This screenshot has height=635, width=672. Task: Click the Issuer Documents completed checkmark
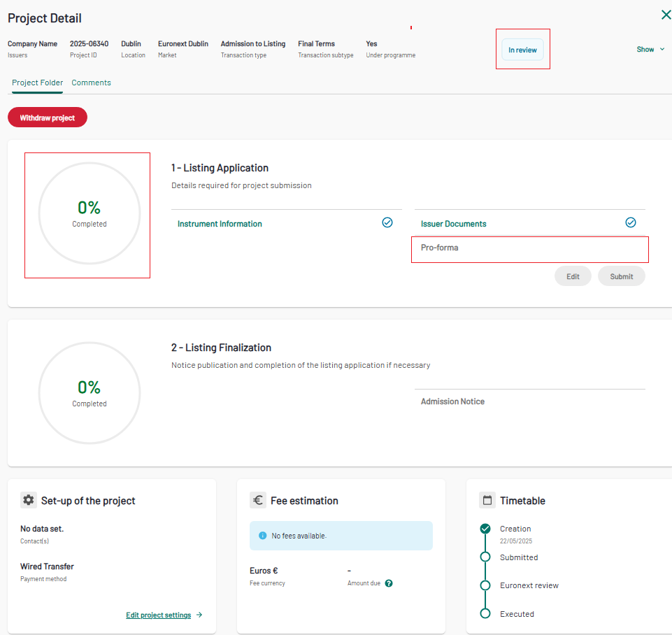pos(631,222)
